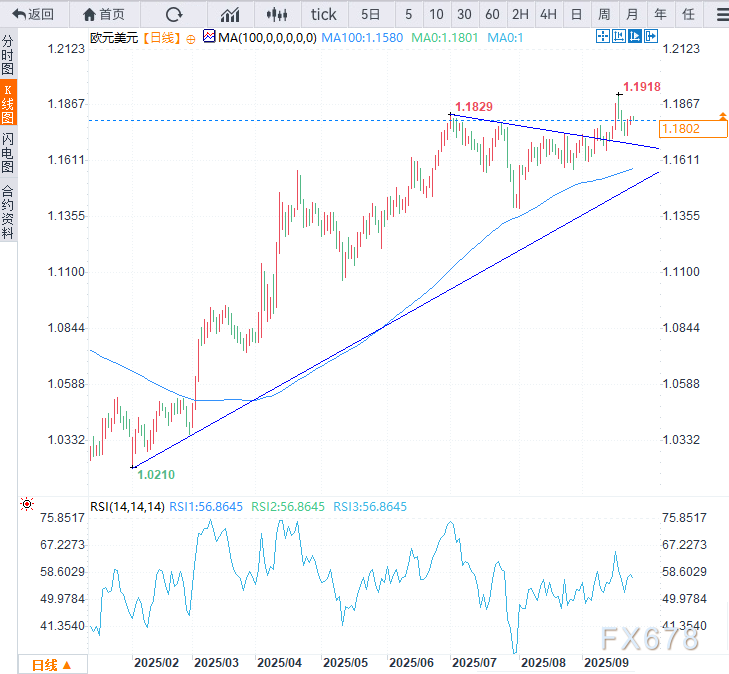The height and width of the screenshot is (674, 729).
Task: Click the fit-to-range chart icon
Action: [x=619, y=36]
